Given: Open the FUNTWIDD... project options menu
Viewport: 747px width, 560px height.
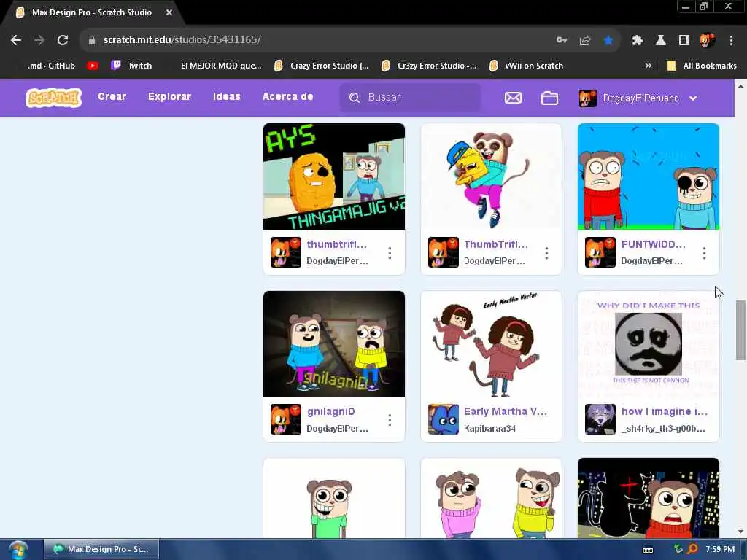Looking at the screenshot, I should tap(704, 253).
